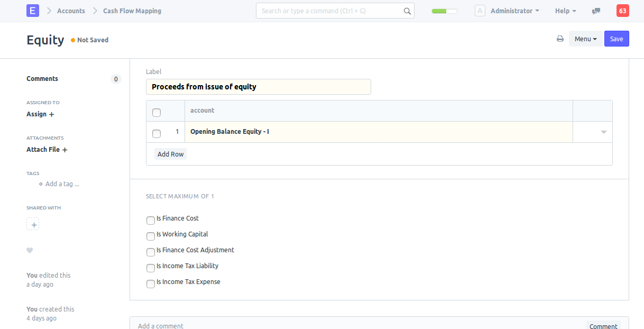The image size is (644, 329).
Task: Click the share plus icon under Shared With
Action: click(x=33, y=224)
